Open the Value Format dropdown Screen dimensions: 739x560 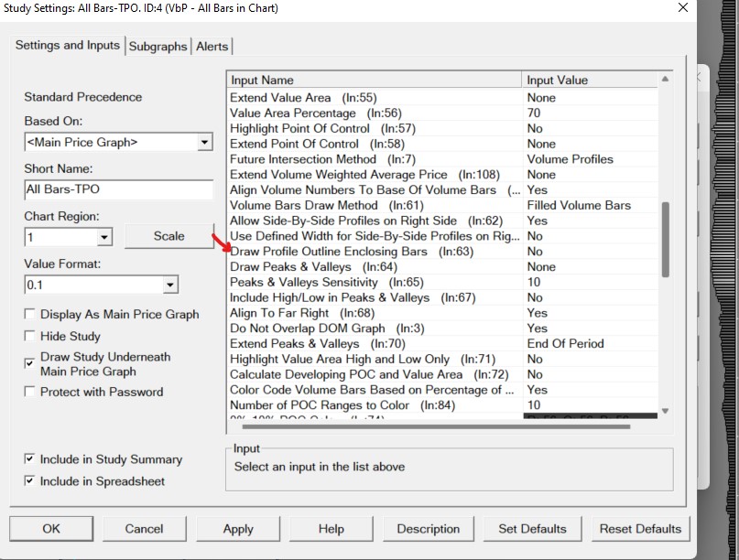pyautogui.click(x=170, y=285)
